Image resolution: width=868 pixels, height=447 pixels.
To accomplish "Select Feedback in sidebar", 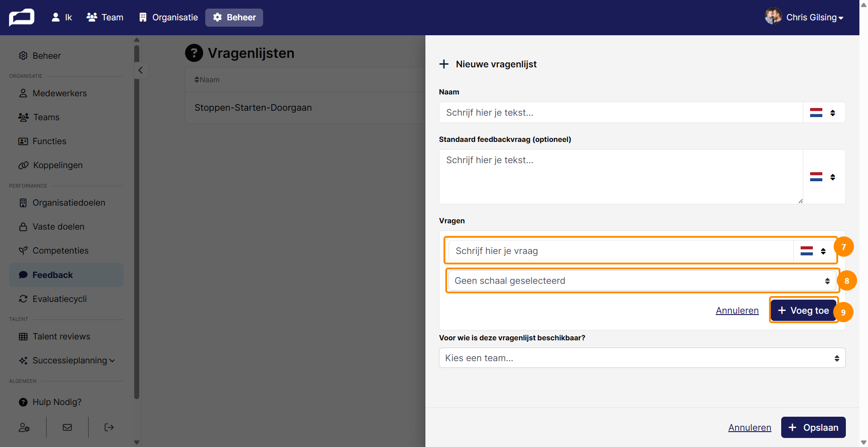I will pyautogui.click(x=66, y=275).
